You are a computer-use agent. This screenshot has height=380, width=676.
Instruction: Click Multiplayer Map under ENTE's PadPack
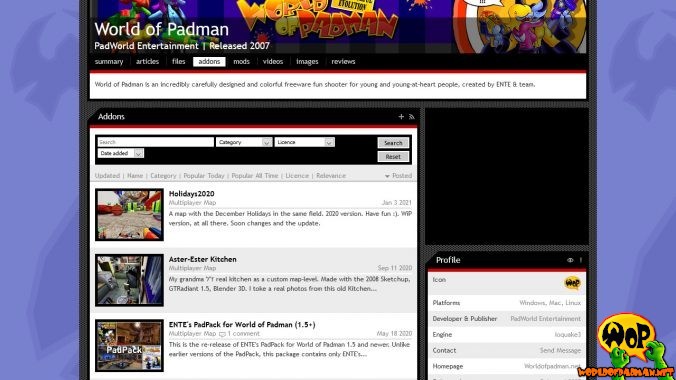coord(192,334)
